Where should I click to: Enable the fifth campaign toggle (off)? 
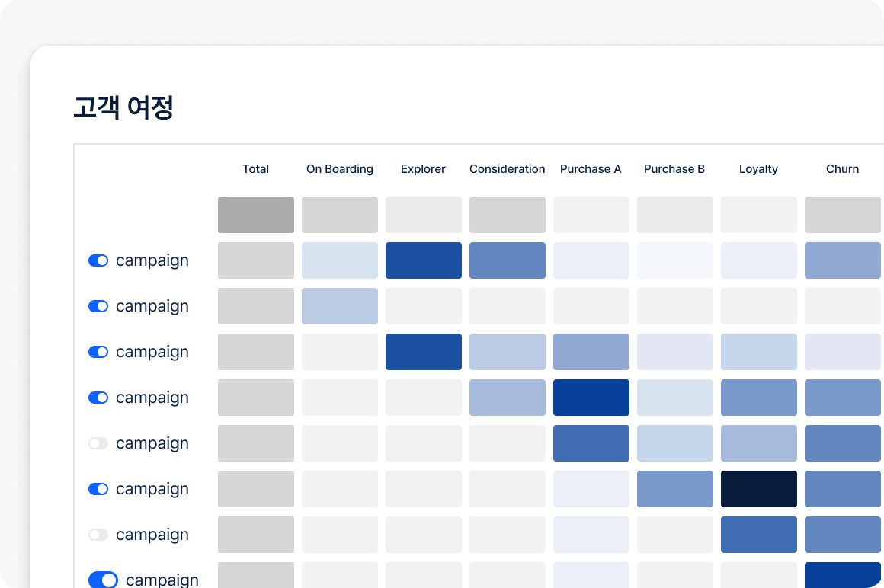point(98,443)
